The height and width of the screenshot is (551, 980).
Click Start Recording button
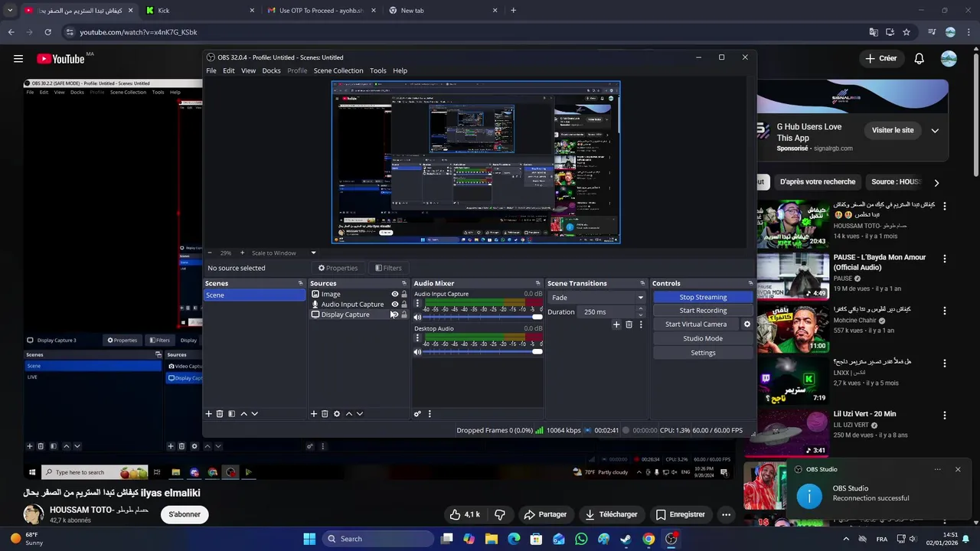pyautogui.click(x=703, y=311)
